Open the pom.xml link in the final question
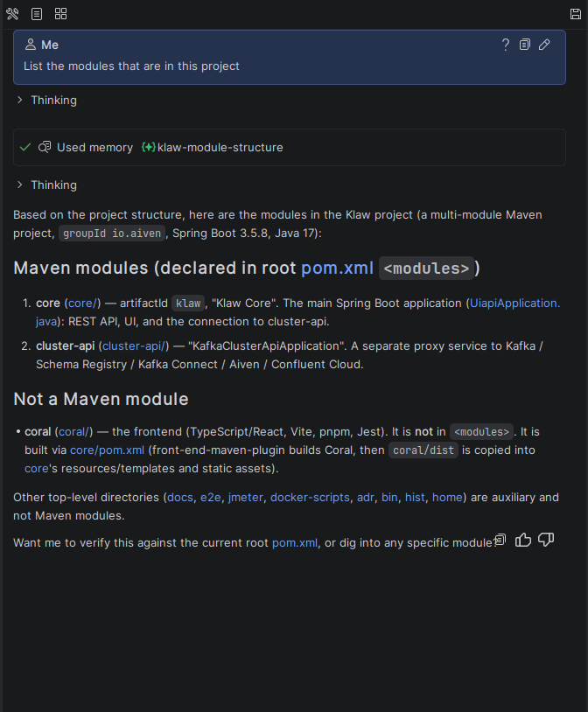588x712 pixels. pyautogui.click(x=295, y=542)
